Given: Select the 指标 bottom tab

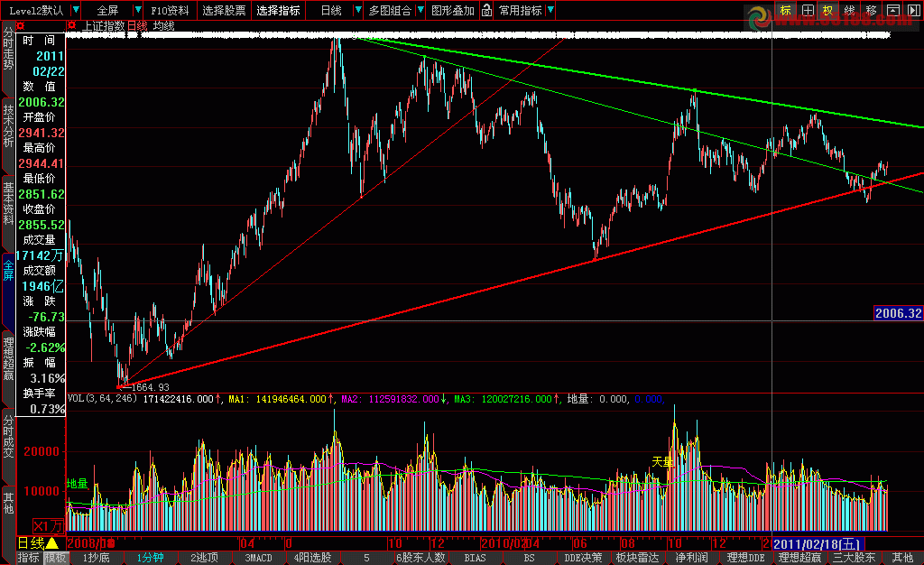Looking at the screenshot, I should click(28, 558).
